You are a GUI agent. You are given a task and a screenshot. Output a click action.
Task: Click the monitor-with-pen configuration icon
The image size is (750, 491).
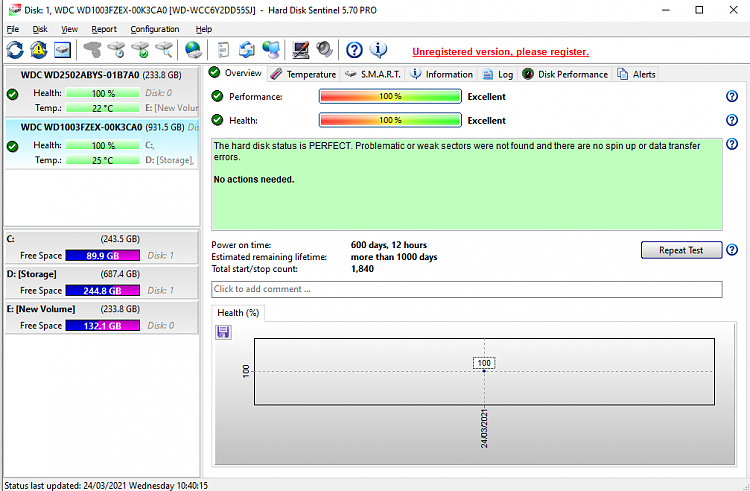300,50
